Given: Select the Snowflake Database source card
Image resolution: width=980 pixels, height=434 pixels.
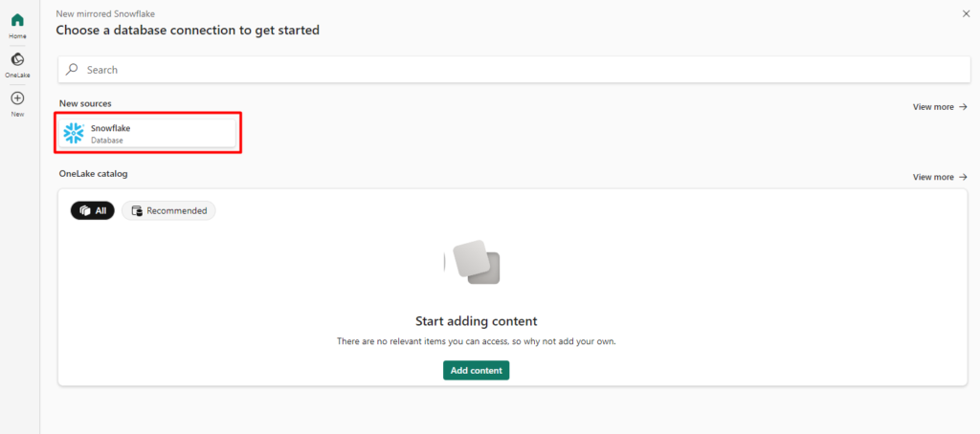Looking at the screenshot, I should 146,133.
